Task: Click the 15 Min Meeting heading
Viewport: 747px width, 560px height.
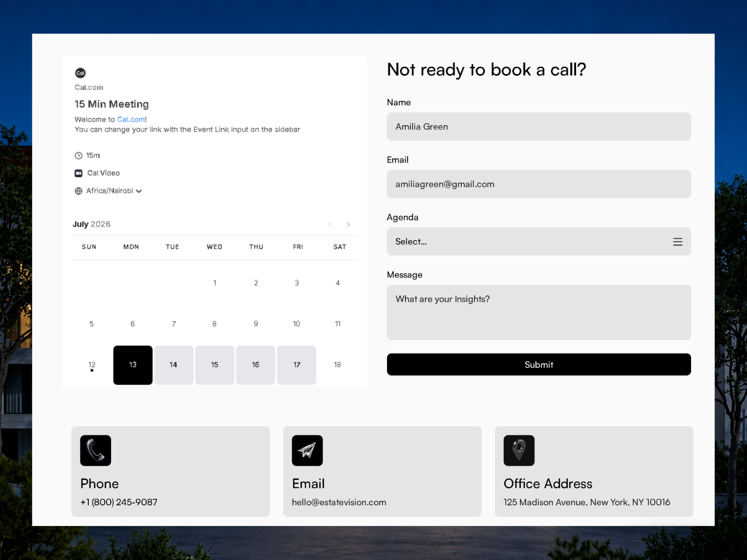Action: point(112,104)
